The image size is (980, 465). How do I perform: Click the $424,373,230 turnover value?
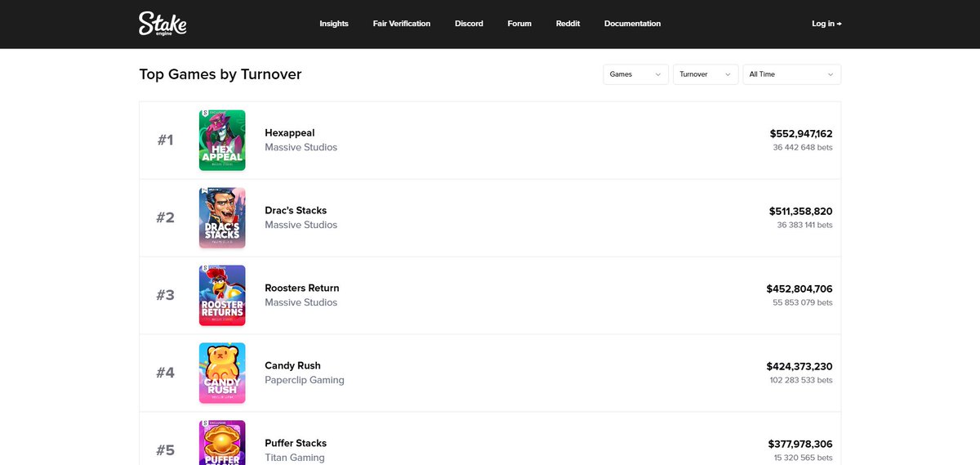[x=800, y=367]
